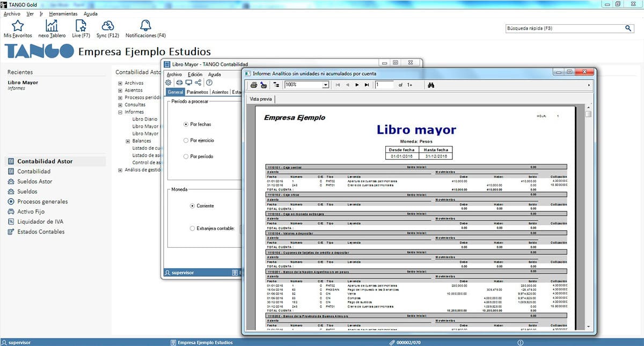Select Por ejercicio radio button
This screenshot has width=644, height=346.
[x=186, y=141]
